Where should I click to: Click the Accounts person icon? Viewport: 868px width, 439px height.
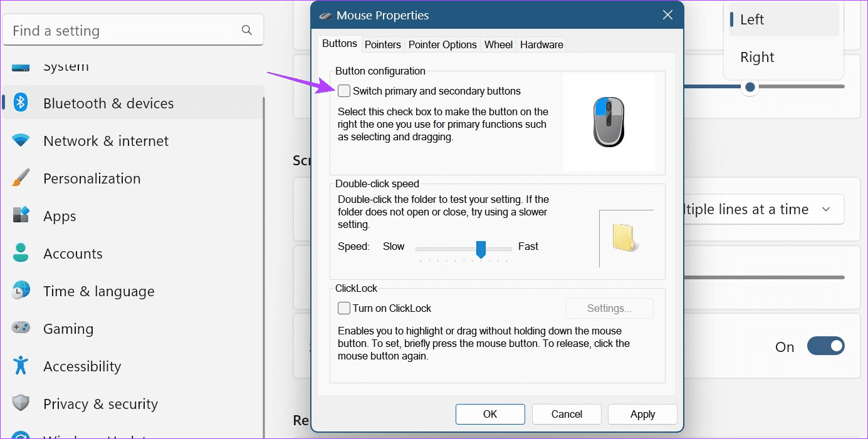pos(21,254)
